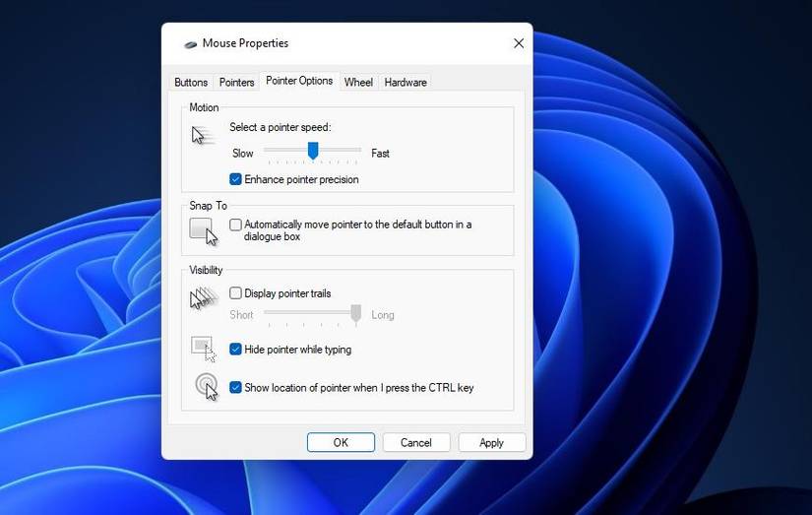Click the Apply button
Viewport: 812px width, 515px height.
[x=491, y=442]
